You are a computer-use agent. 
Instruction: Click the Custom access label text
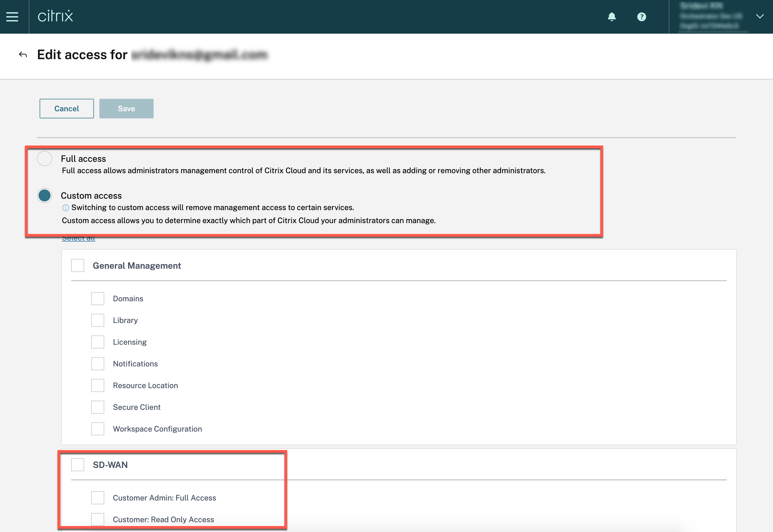click(x=91, y=196)
